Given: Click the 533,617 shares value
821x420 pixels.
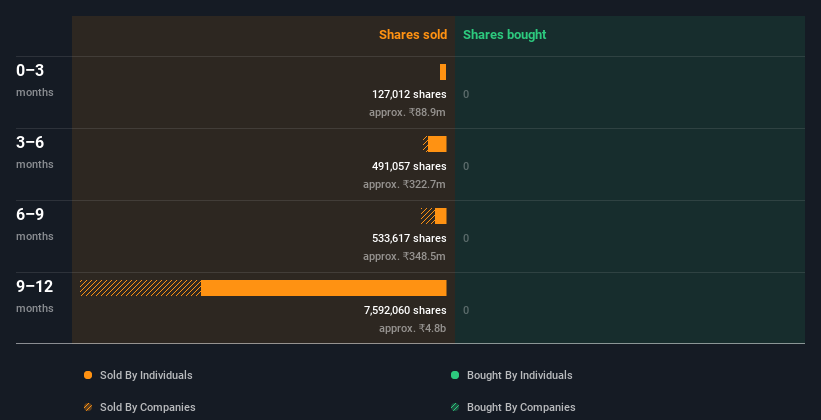Looking at the screenshot, I should (x=409, y=238).
